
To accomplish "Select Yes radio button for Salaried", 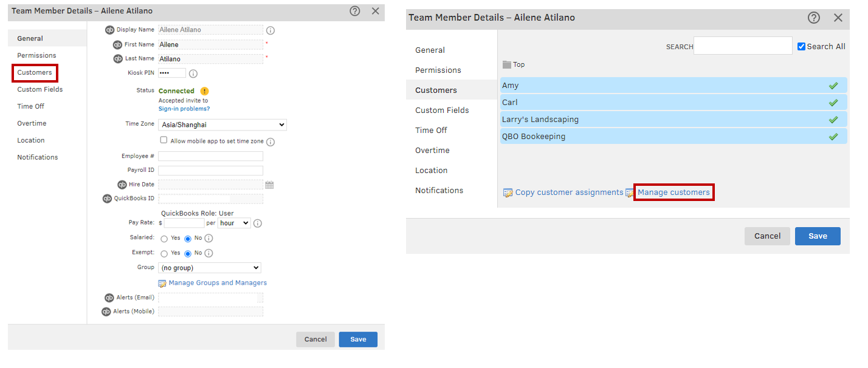I will [164, 239].
